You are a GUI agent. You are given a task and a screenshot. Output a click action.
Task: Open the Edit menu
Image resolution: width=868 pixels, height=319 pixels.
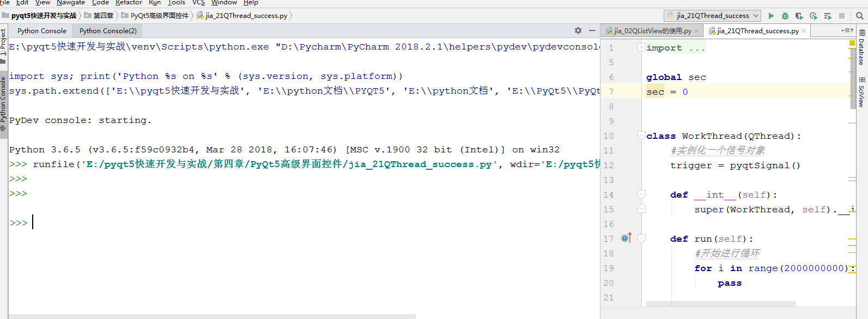[x=22, y=3]
